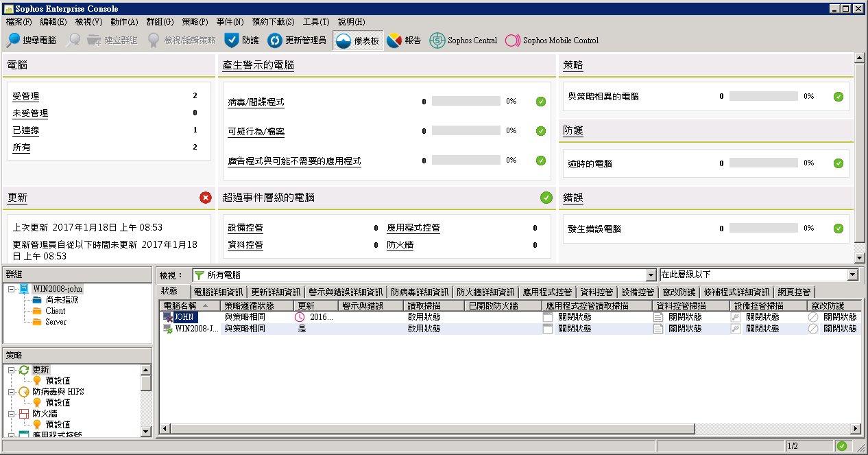Switch to the 網頁控管 tab
This screenshot has height=455, width=868.
coord(794,292)
